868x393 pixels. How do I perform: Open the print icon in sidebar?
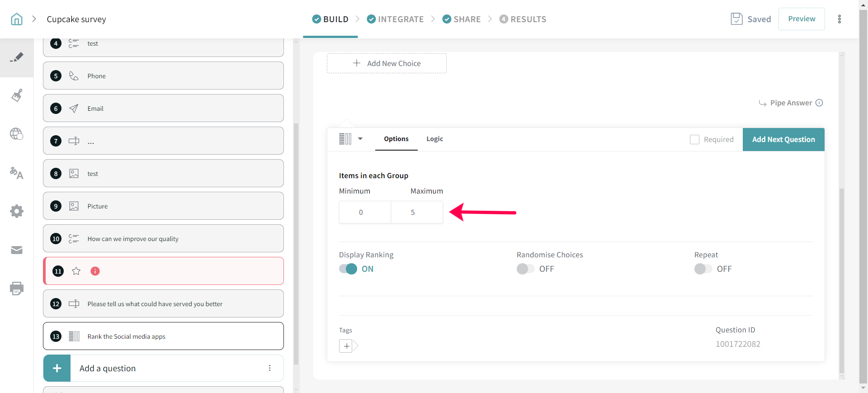(17, 289)
